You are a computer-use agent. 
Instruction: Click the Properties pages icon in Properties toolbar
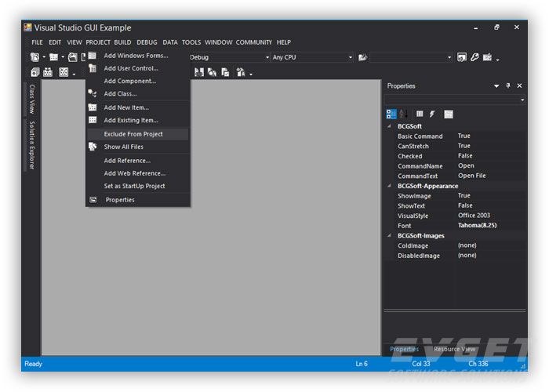[x=420, y=114]
